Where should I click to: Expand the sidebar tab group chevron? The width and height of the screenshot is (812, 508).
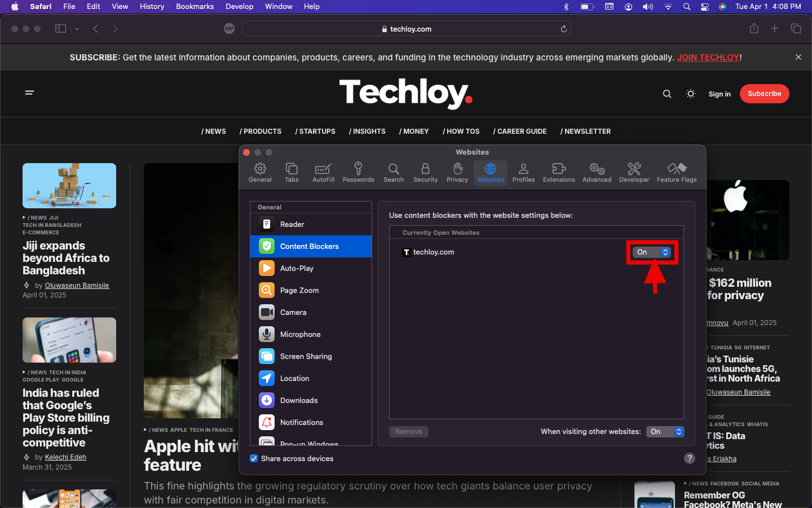tap(77, 29)
